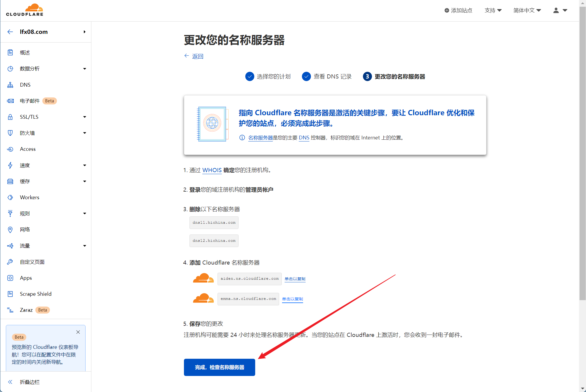Open the DNS sidebar item
586x392 pixels.
[x=46, y=85]
